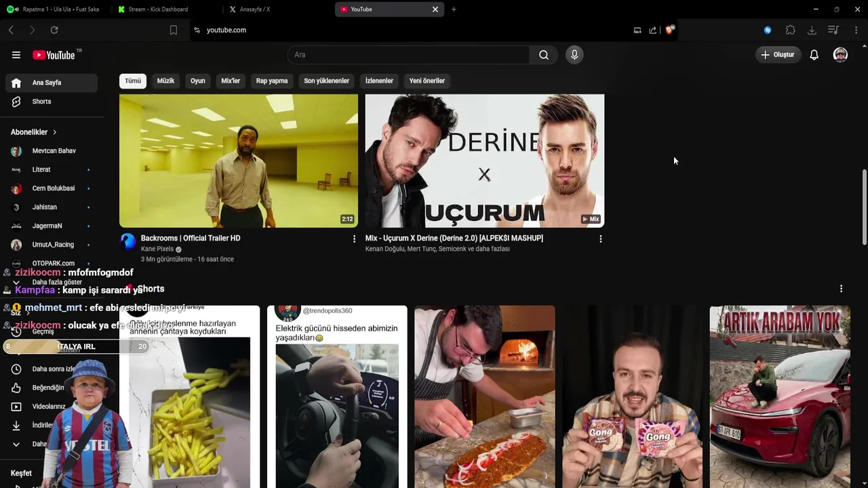Switch to the Anasayfa / X tab
The width and height of the screenshot is (868, 488).
(x=277, y=9)
